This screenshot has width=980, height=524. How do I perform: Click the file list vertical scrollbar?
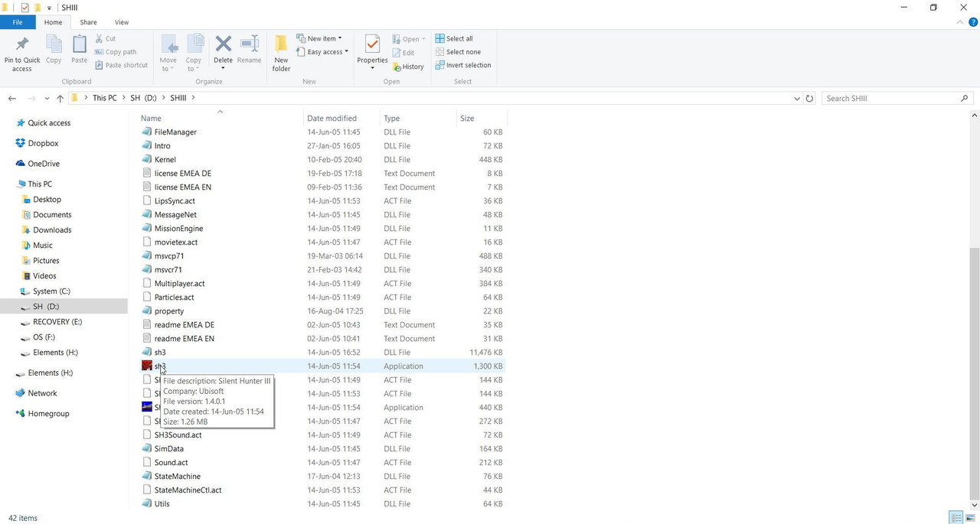point(974,373)
